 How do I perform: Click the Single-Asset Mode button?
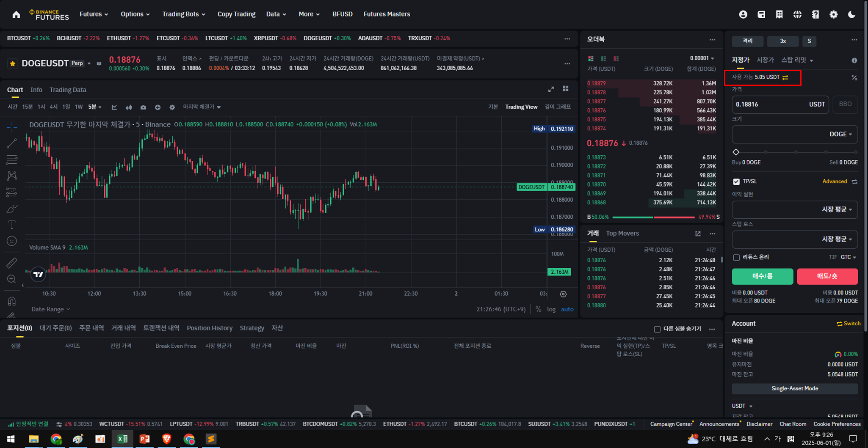point(794,388)
